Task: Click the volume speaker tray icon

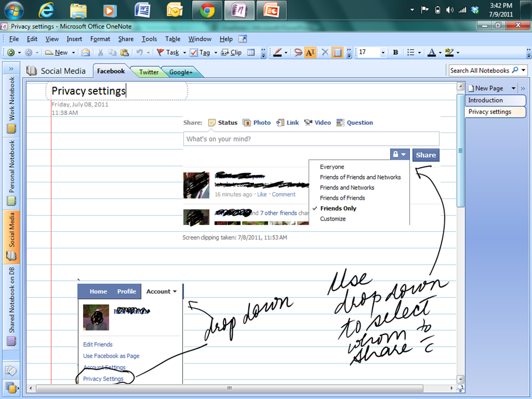Action: [x=449, y=10]
